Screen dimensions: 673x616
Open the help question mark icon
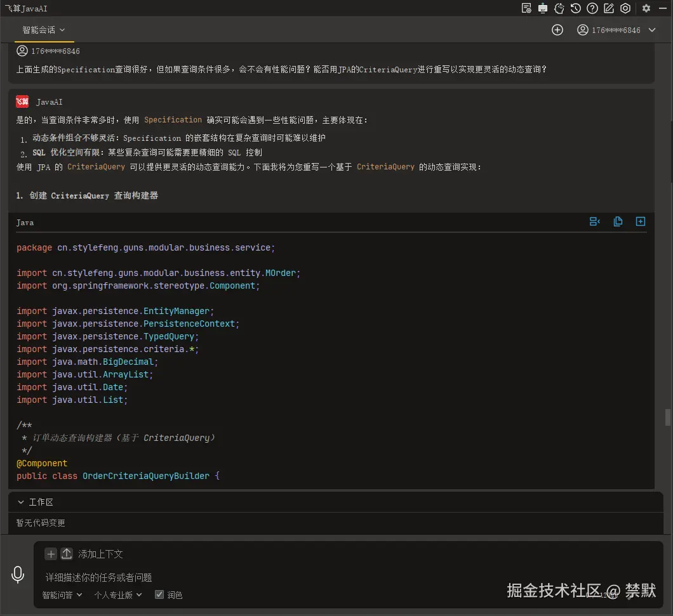(x=592, y=8)
